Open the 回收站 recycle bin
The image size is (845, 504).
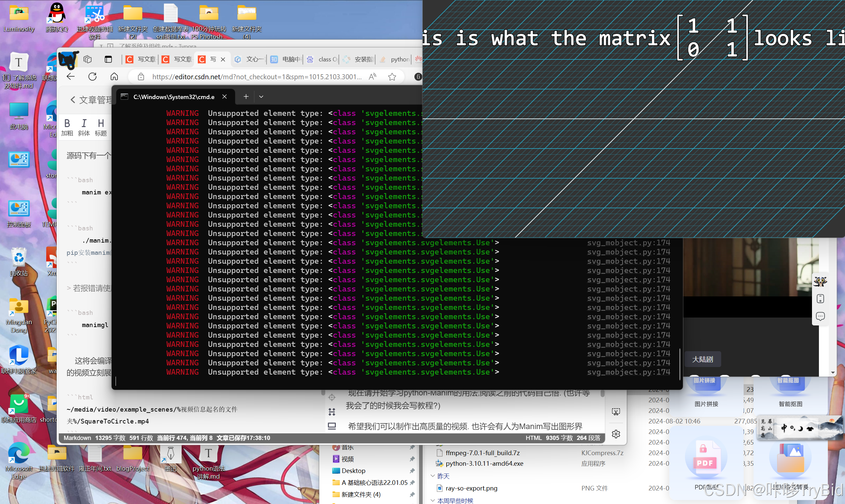[x=19, y=262]
